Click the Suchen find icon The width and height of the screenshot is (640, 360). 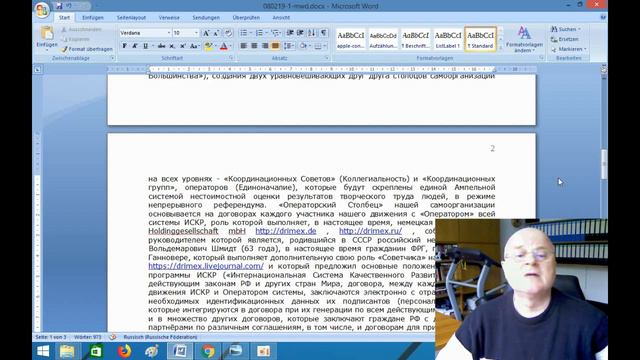click(x=565, y=29)
